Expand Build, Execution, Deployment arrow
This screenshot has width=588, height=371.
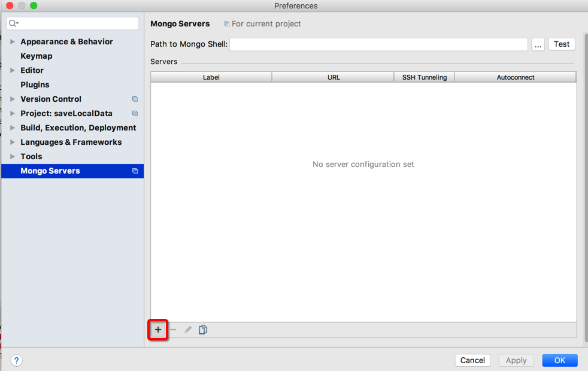point(13,128)
